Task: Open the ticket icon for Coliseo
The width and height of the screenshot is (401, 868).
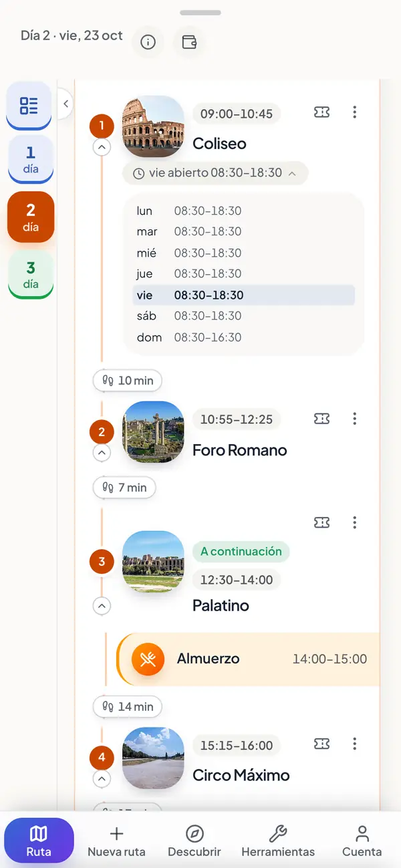Action: pos(322,112)
